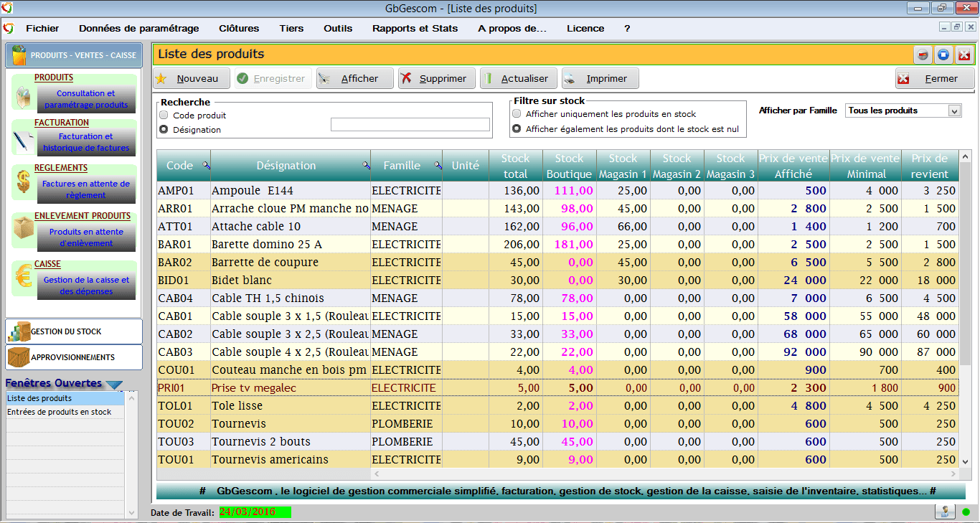Click the red X Supprimer icon

[407, 79]
